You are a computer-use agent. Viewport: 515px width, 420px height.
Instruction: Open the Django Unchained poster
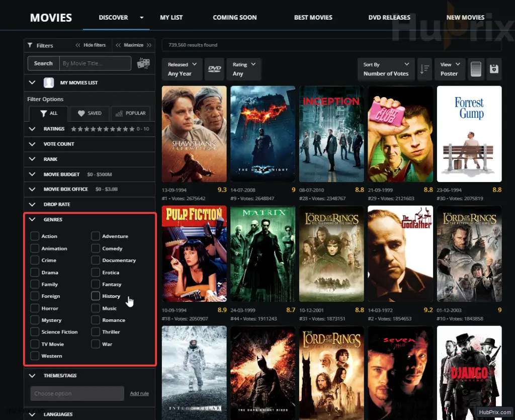(x=469, y=373)
